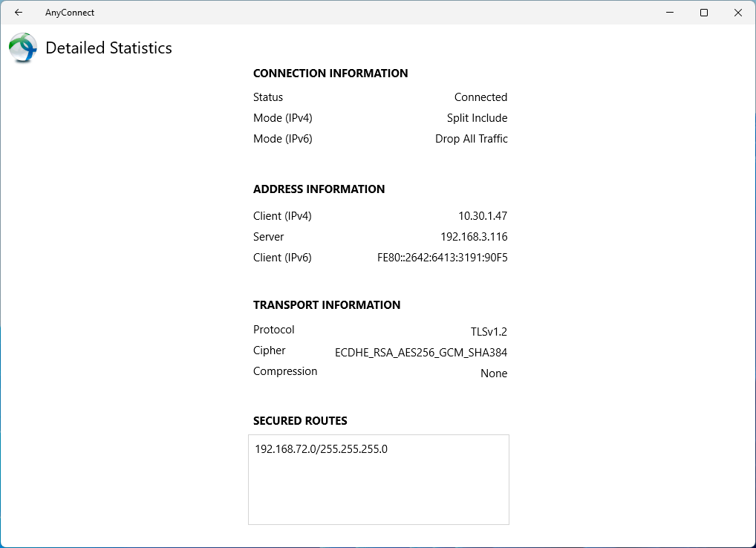Select the client IPv6 address starting FE80
The image size is (756, 548).
pyautogui.click(x=442, y=258)
